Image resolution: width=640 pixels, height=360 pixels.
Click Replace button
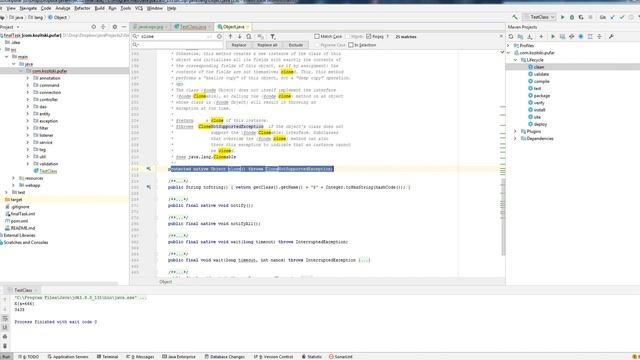(x=239, y=45)
